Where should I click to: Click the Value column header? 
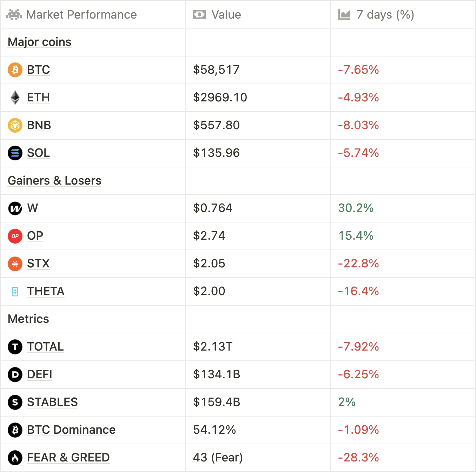click(226, 15)
